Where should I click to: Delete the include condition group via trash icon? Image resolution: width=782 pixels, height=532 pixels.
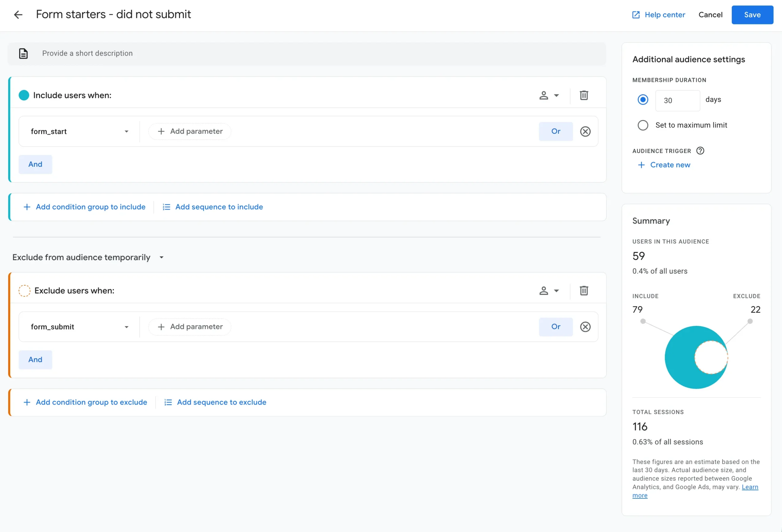(x=584, y=95)
